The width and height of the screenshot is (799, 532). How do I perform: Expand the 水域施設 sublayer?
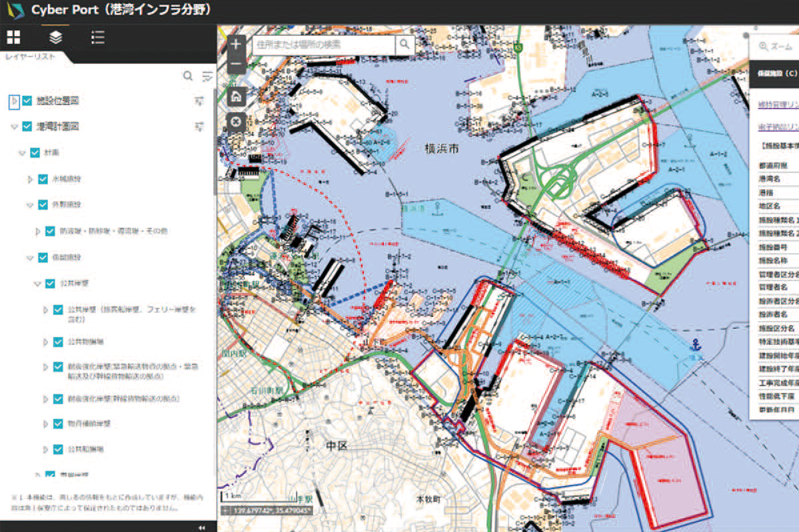click(x=30, y=179)
